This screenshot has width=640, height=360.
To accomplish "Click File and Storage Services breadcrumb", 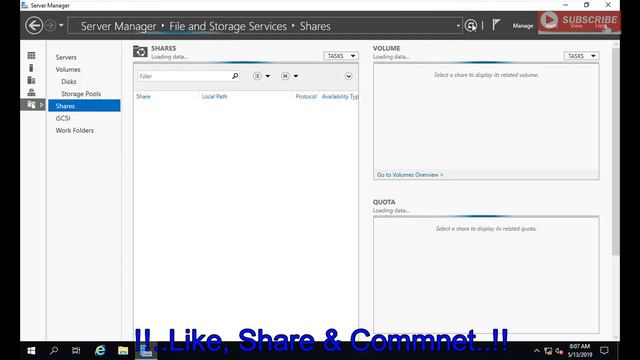I will (x=228, y=26).
